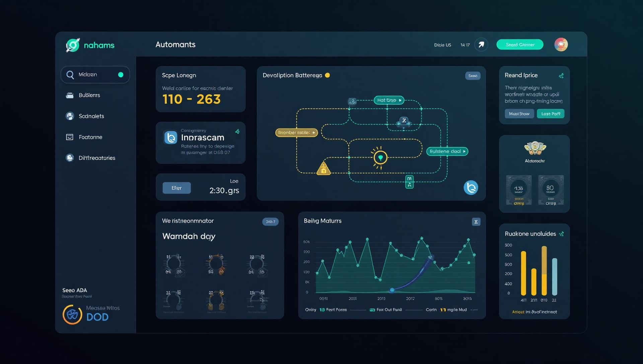Click the top-middle orange dial
643x364 pixels.
tap(216, 264)
